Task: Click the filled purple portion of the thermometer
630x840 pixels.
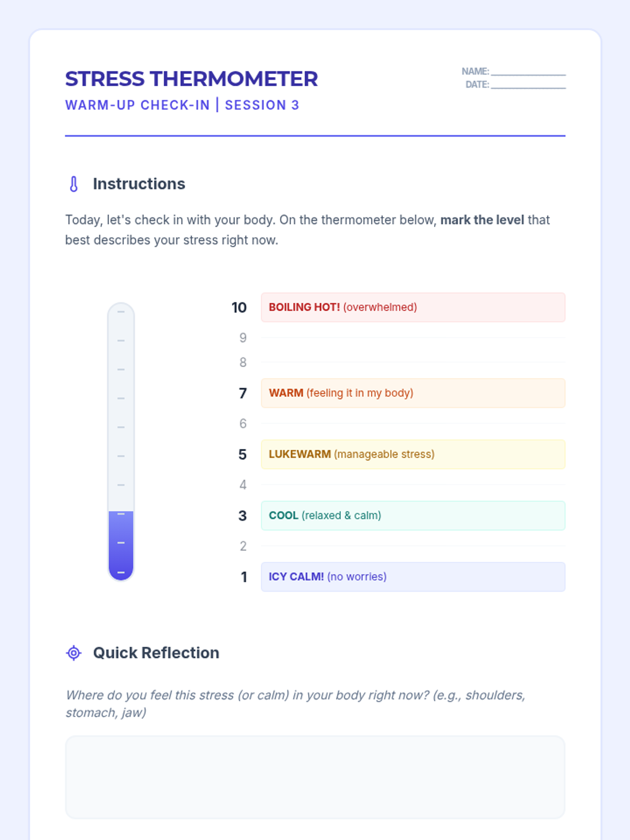Action: (x=121, y=545)
